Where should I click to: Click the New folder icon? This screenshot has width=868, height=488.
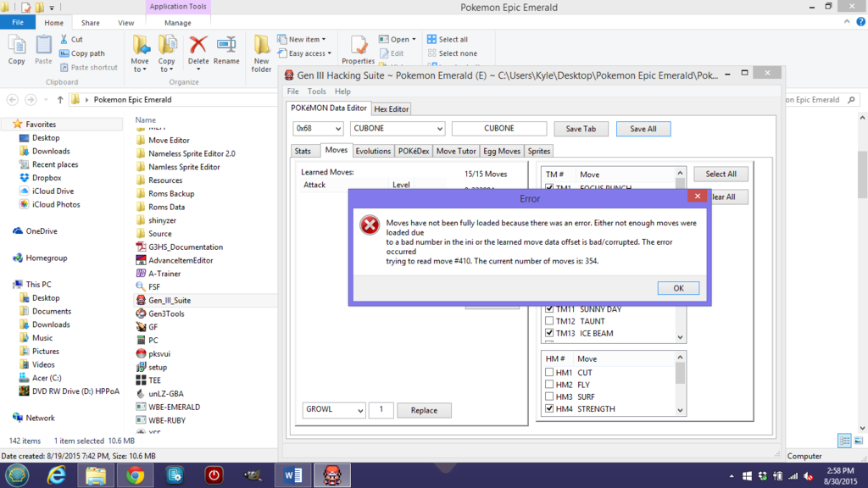click(x=261, y=45)
